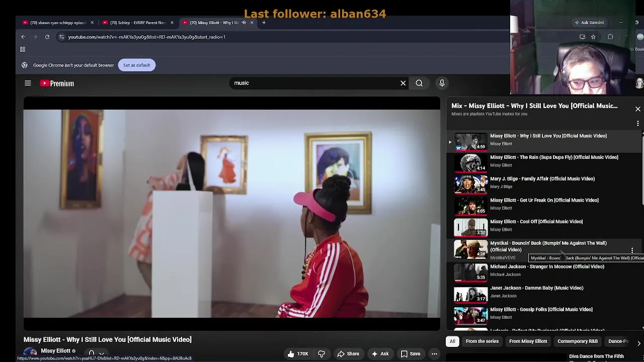Play Mystikal Bouncin' Back thumbnail
Viewport: 644px width, 362px height.
[471, 249]
